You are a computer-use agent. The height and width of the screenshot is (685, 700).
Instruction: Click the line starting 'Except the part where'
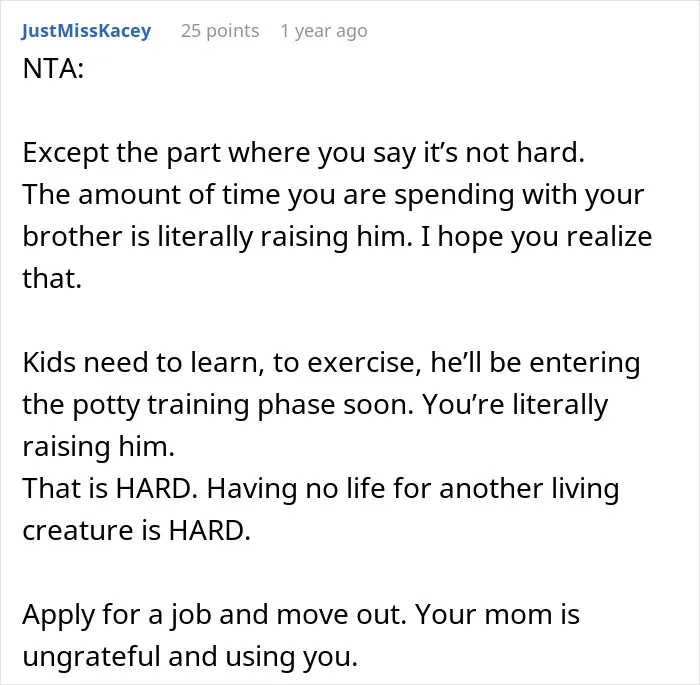[304, 153]
